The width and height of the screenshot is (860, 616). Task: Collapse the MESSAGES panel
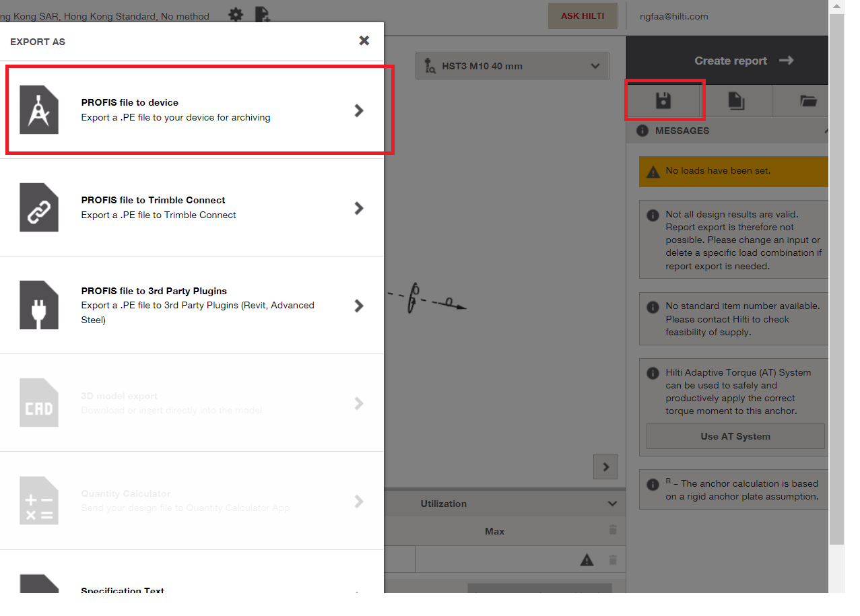[827, 130]
